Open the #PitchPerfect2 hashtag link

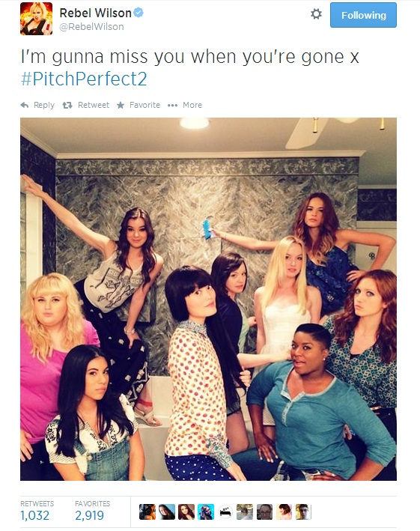pyautogui.click(x=84, y=79)
